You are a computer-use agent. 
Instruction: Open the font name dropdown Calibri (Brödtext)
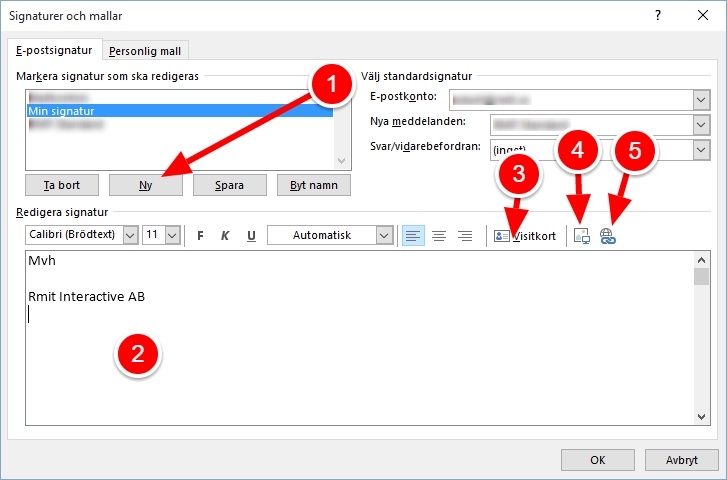(130, 235)
